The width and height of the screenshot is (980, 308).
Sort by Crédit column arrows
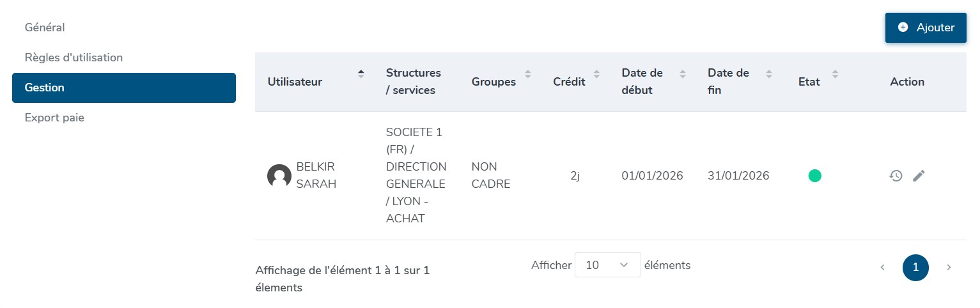[x=596, y=73]
